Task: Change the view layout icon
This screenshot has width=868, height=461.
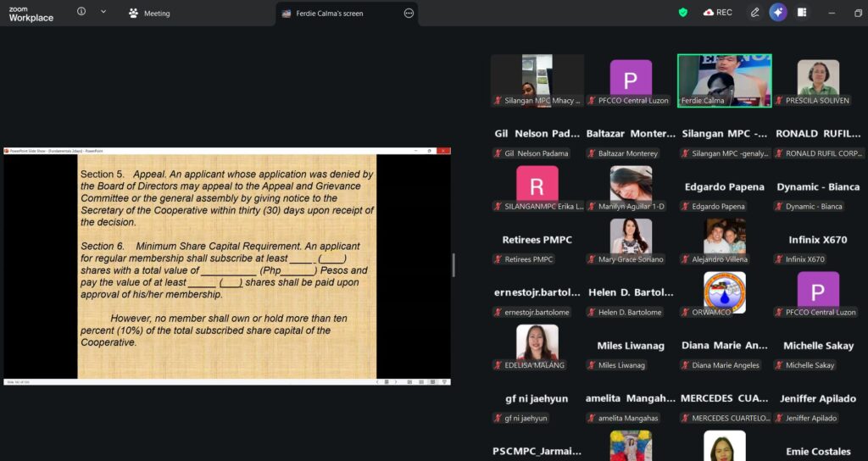Action: coord(802,13)
